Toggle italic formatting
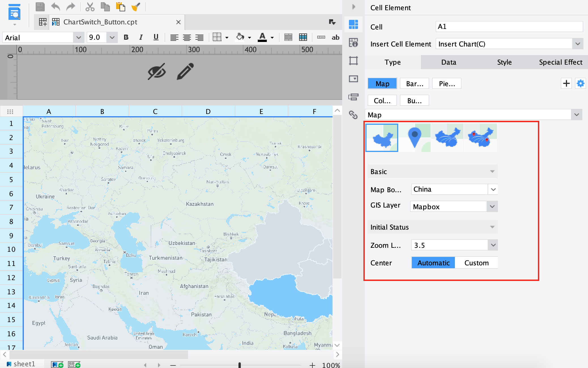 [141, 37]
